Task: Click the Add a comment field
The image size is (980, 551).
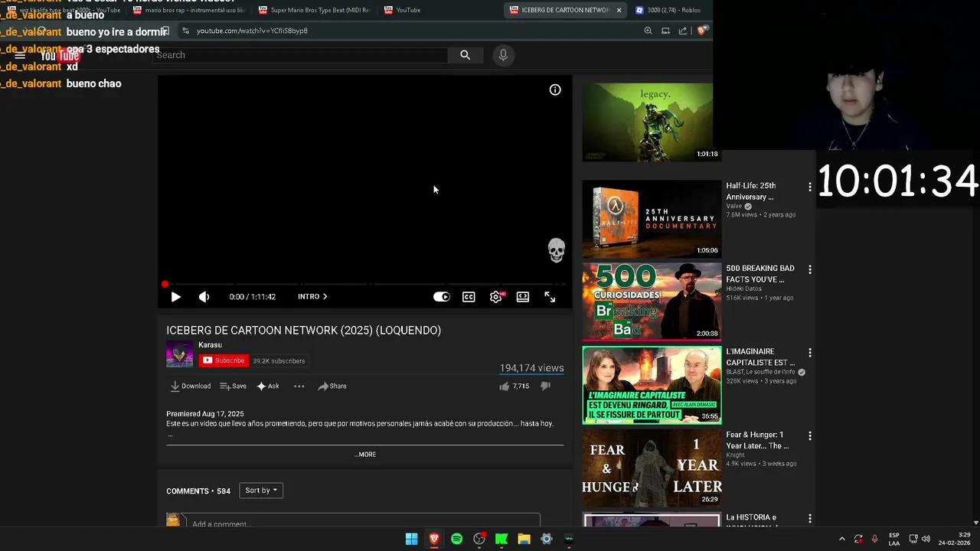Action: pyautogui.click(x=364, y=523)
